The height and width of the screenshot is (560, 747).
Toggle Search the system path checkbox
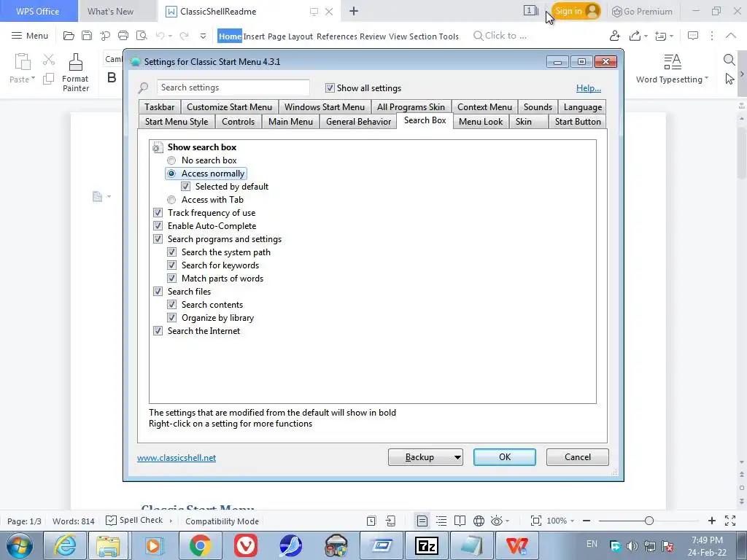[172, 252]
